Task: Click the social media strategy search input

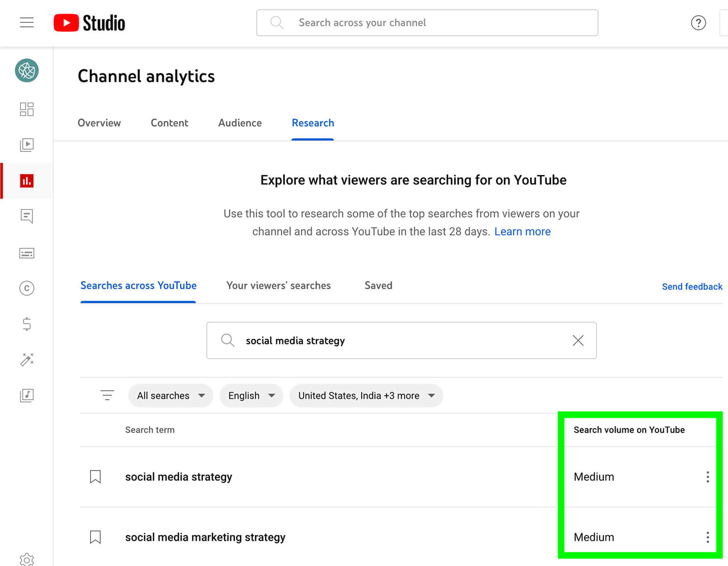Action: point(401,341)
